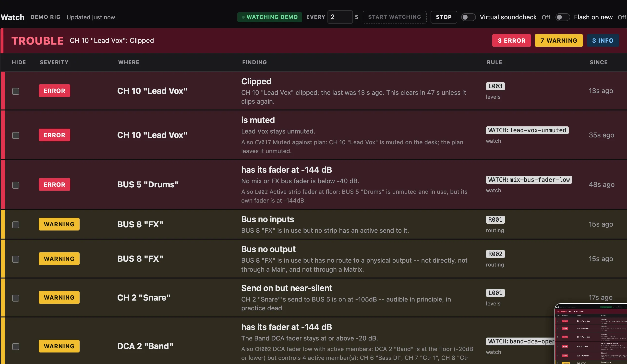The image size is (627, 364).
Task: Click BUS 5 "Drums" in the Where column
Action: tap(148, 185)
